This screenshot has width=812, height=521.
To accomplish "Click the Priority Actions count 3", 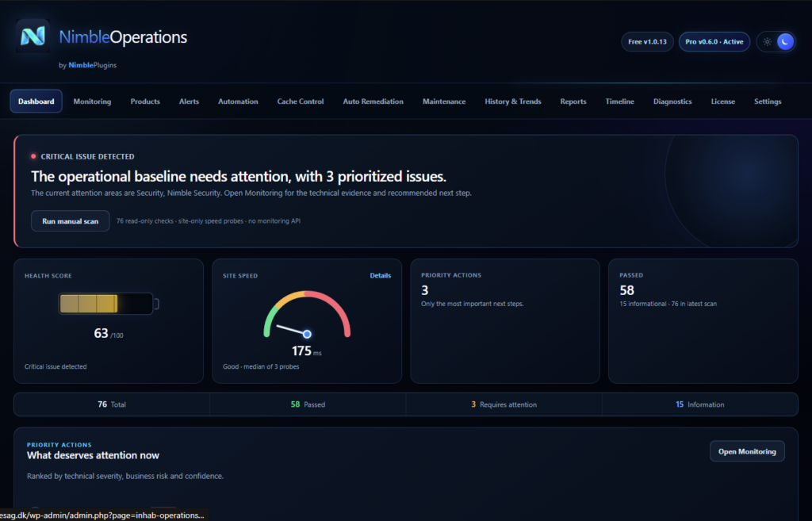I will point(425,290).
